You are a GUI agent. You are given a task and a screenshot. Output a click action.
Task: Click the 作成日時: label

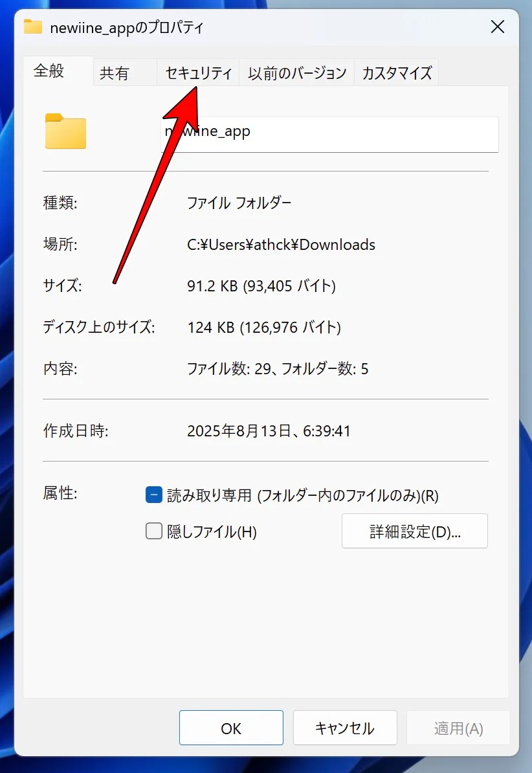[x=76, y=431]
